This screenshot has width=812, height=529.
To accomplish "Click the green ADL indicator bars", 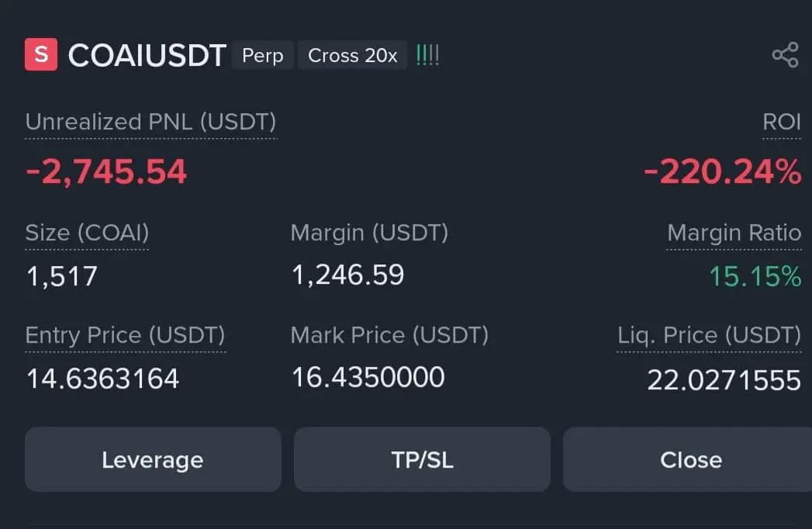I will coord(427,55).
